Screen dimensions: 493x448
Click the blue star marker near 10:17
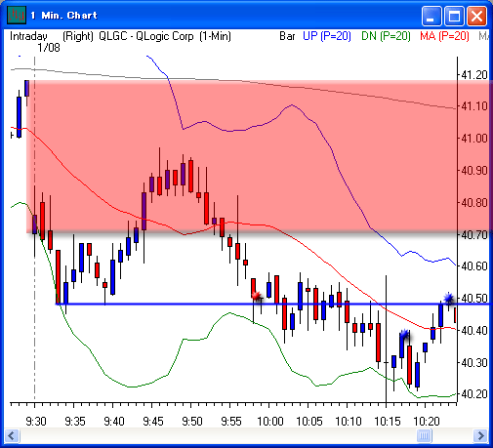click(404, 334)
